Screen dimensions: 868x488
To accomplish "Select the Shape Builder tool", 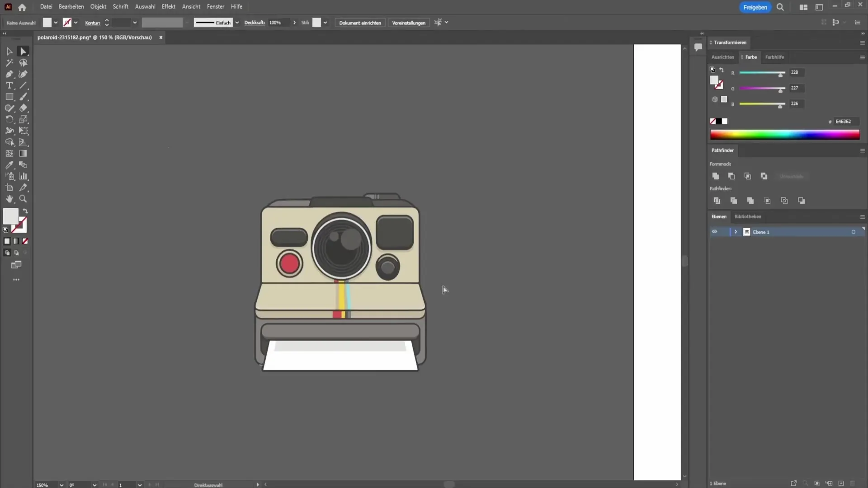I will (9, 142).
